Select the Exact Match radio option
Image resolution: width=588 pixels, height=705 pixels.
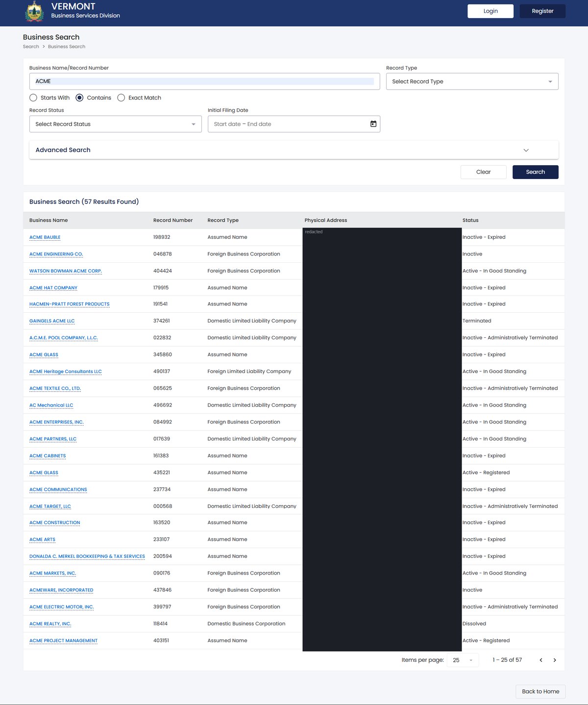pos(121,98)
